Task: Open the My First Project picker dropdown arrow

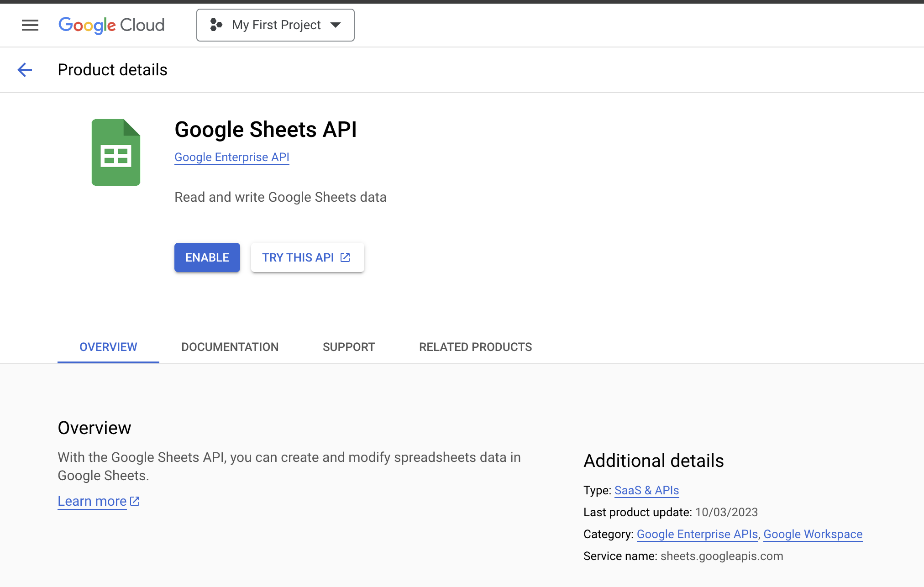Action: 336,25
